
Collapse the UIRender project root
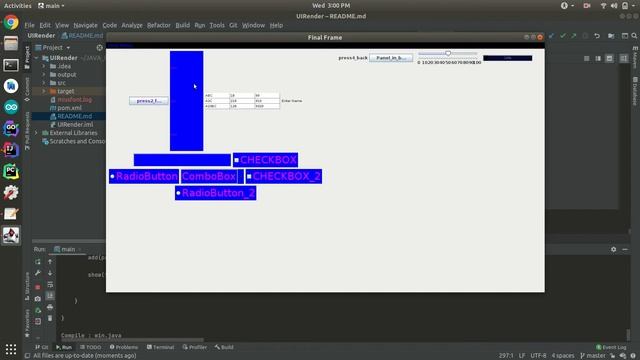tap(36, 58)
